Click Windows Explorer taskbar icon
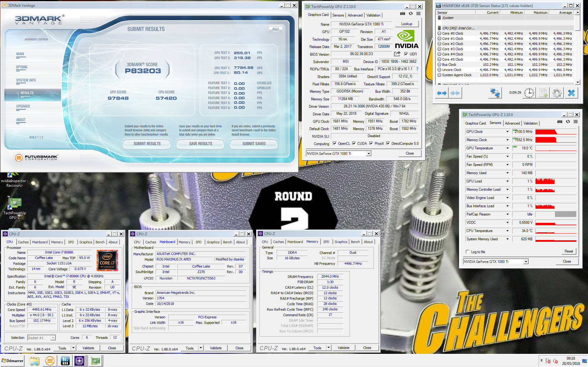 pos(34,361)
